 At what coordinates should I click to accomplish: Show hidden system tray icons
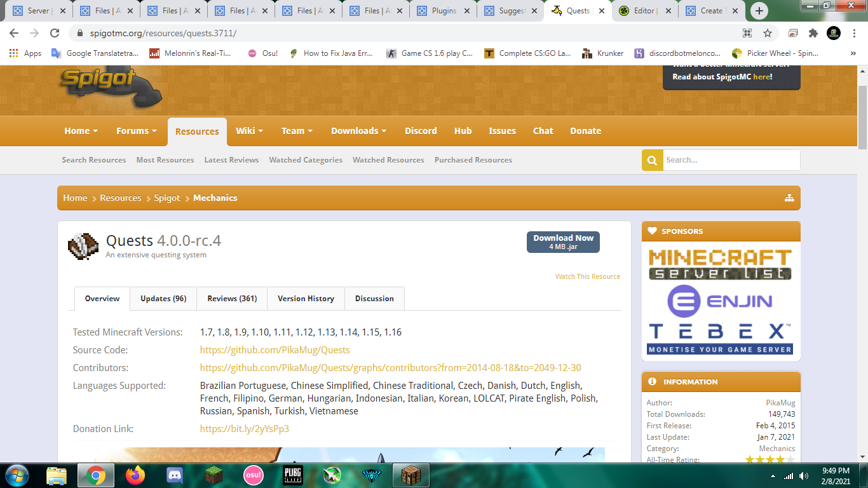[773, 476]
